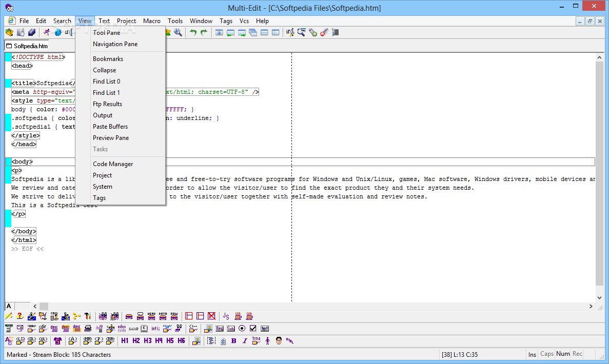
Task: Insert H1 heading tag from toolbar
Action: tap(125, 341)
